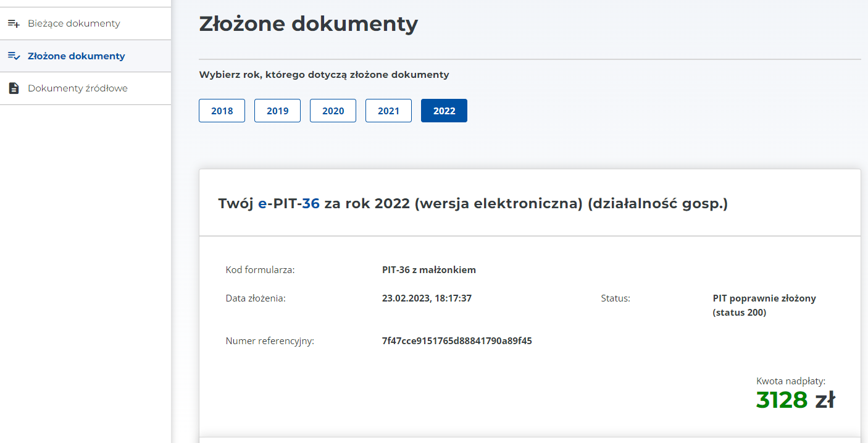Click 'PIT poprawnie złożony (status 200)' text
868x443 pixels.
coord(764,305)
